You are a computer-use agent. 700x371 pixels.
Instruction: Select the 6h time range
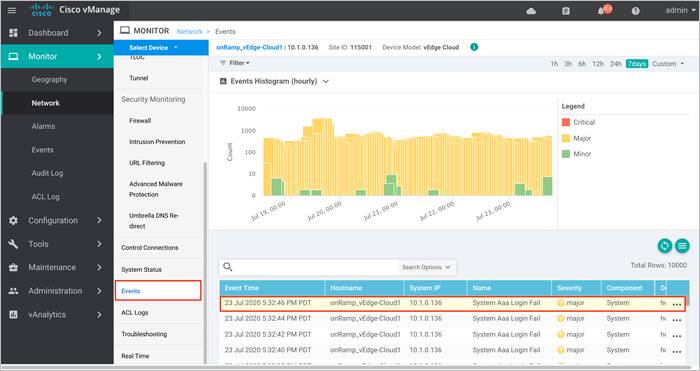[582, 64]
